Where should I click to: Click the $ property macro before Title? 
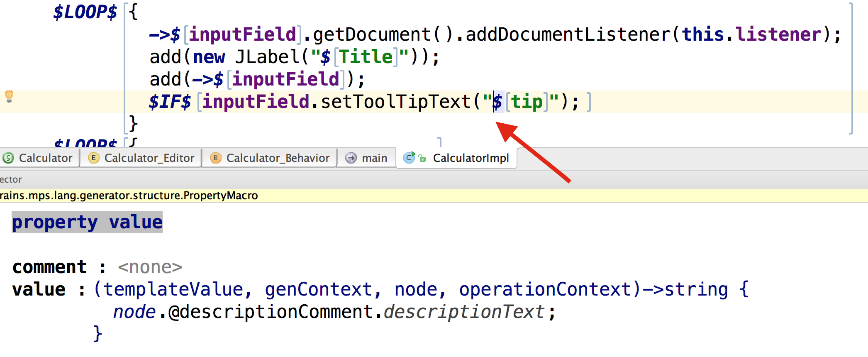point(325,57)
